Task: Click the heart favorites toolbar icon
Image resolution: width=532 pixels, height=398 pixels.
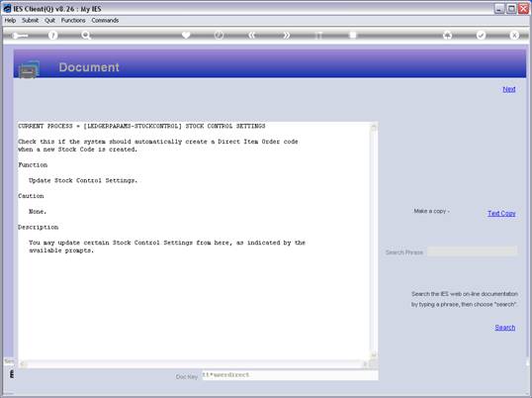Action: tap(186, 35)
